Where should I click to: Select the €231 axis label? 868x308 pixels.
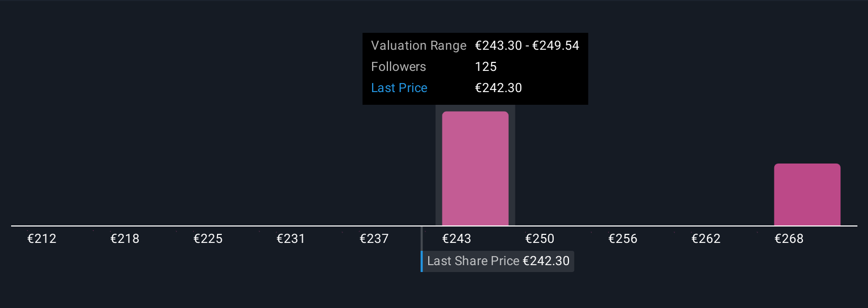[x=291, y=239]
